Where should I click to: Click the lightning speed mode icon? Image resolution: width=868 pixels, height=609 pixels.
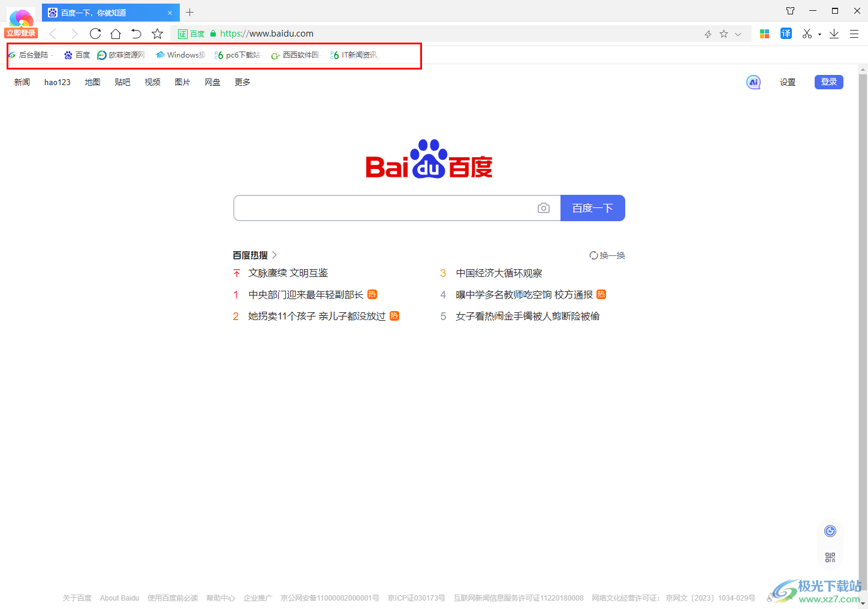coord(708,34)
